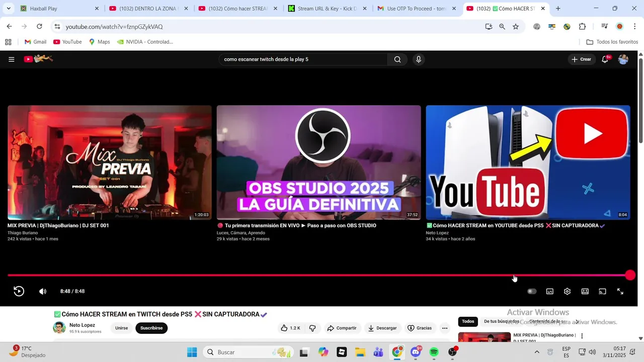The image size is (644, 362).
Task: Show more filter chips with arrow
Action: (x=577, y=322)
